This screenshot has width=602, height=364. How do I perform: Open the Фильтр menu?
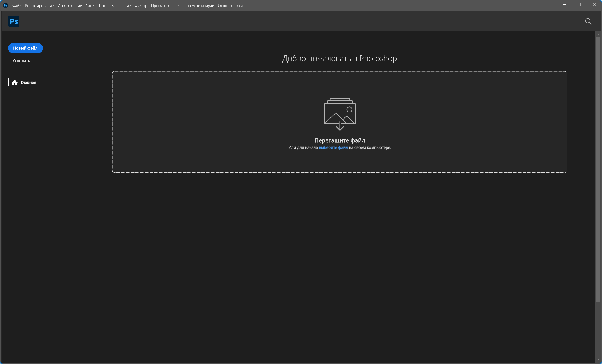point(141,6)
